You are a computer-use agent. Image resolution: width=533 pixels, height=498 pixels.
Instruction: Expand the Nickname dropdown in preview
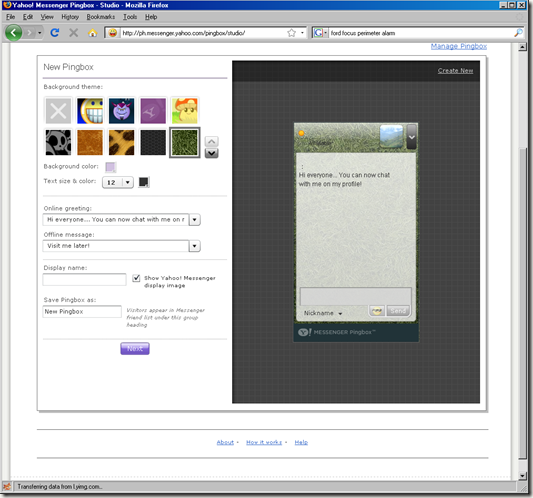(x=323, y=313)
